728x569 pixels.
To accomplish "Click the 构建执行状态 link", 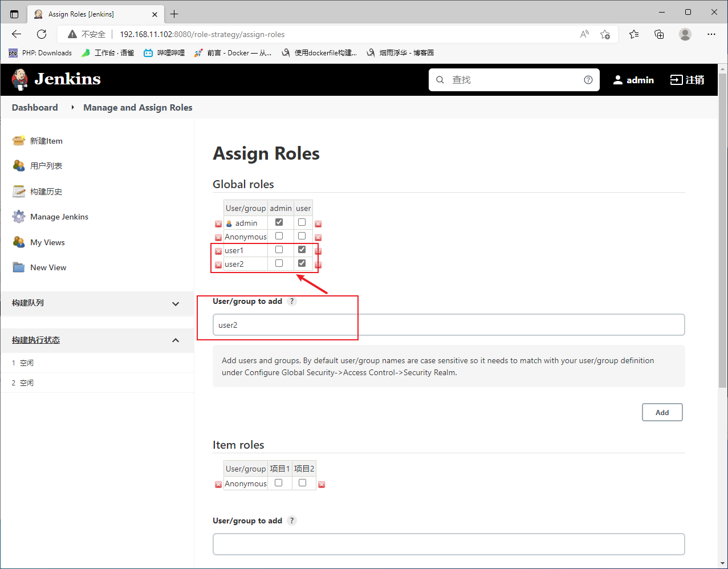I will tap(36, 340).
